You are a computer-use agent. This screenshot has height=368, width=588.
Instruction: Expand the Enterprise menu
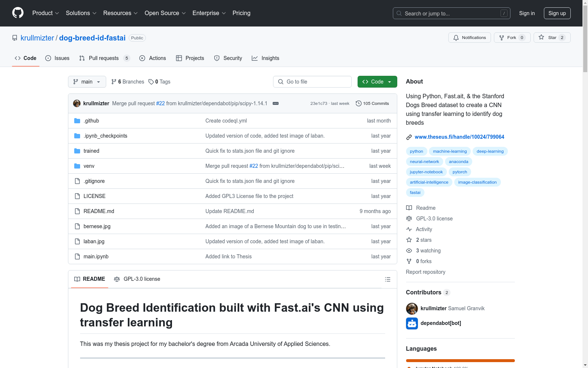(209, 13)
